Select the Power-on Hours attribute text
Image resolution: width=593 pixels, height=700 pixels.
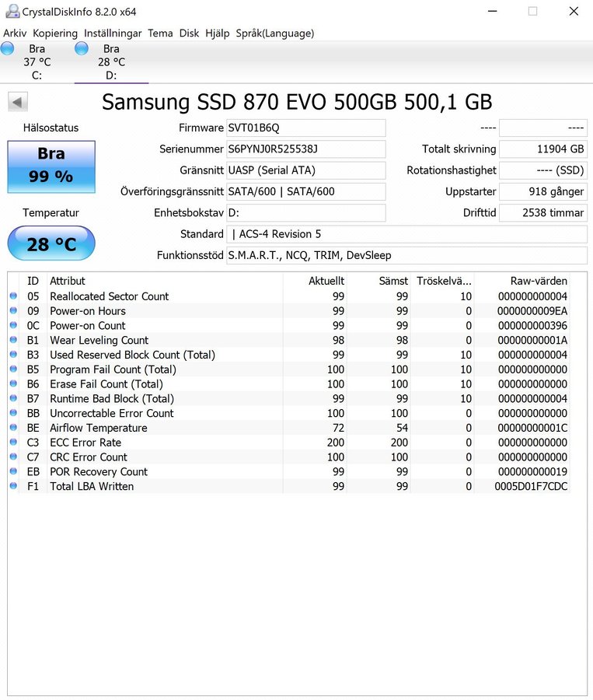88,311
